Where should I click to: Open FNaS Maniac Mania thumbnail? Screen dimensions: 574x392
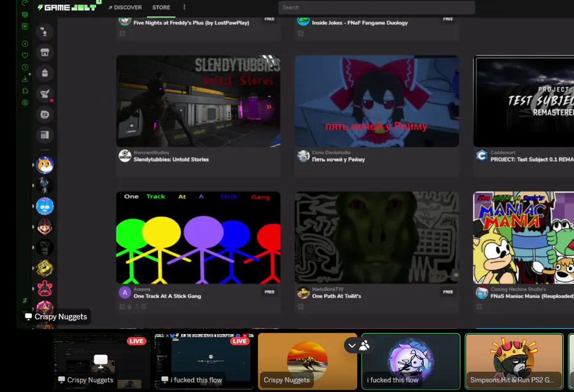(x=524, y=238)
